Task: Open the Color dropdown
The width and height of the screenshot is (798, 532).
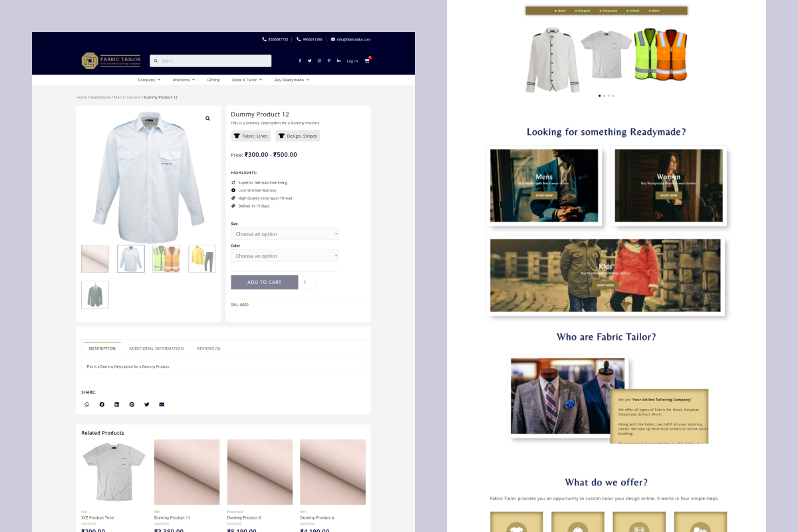Action: [285, 256]
